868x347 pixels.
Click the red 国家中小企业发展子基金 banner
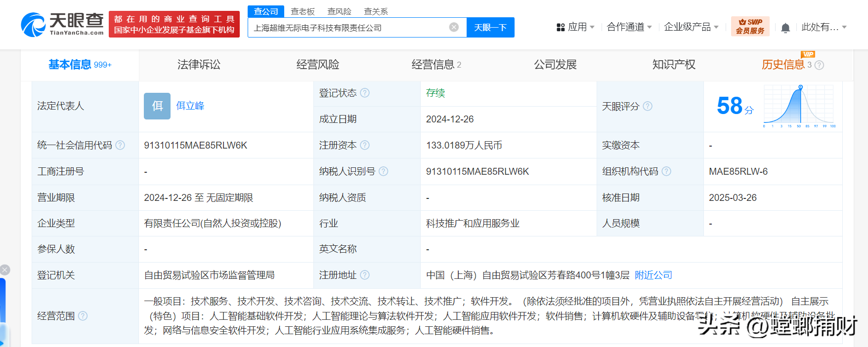[174, 24]
